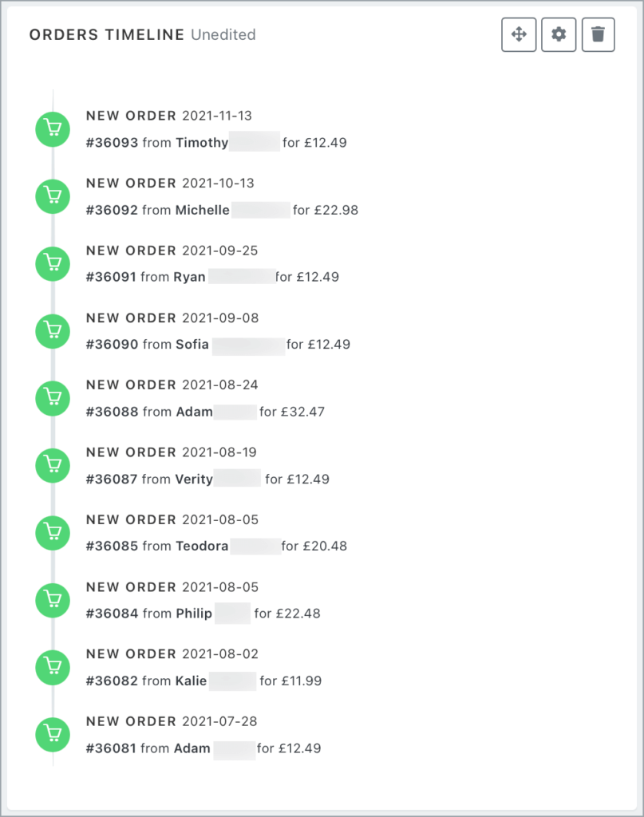
Task: Click cart icon for order #36088
Action: pyautogui.click(x=53, y=398)
